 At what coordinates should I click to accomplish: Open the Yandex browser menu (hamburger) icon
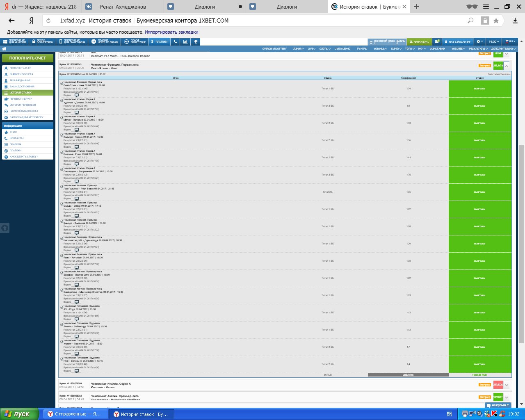click(486, 7)
